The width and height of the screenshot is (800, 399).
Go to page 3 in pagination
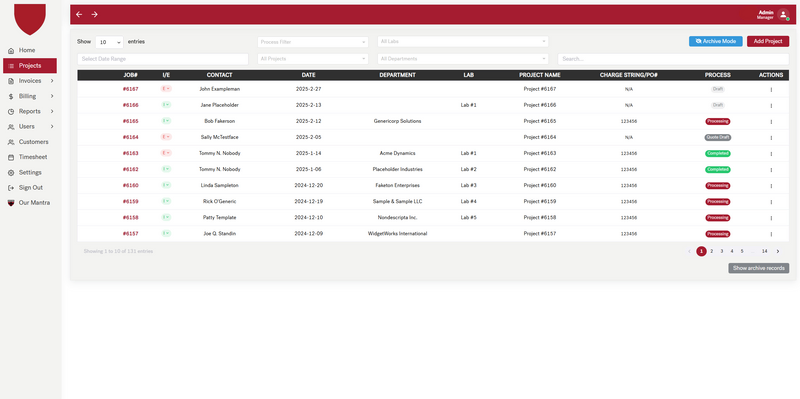click(722, 251)
